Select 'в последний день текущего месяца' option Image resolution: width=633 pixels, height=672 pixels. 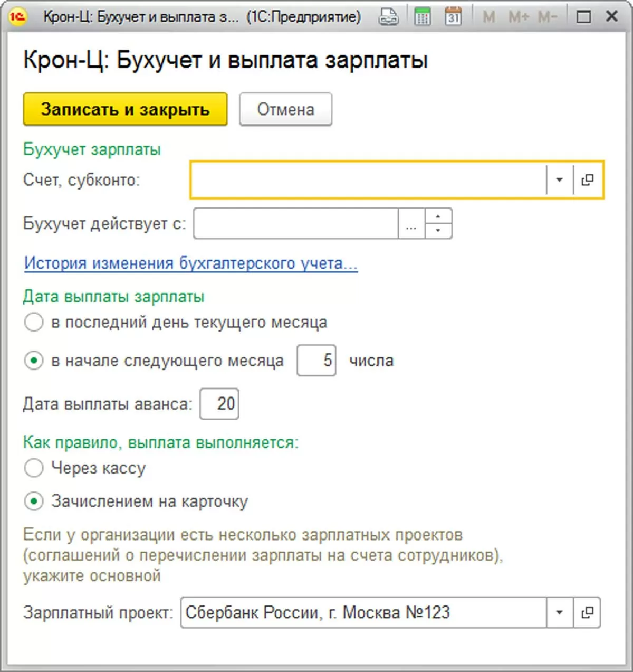click(x=34, y=322)
